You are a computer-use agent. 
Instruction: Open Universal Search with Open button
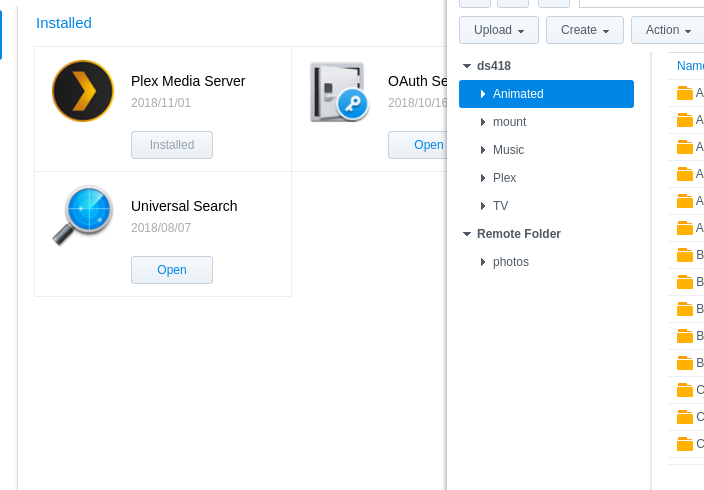(x=172, y=270)
